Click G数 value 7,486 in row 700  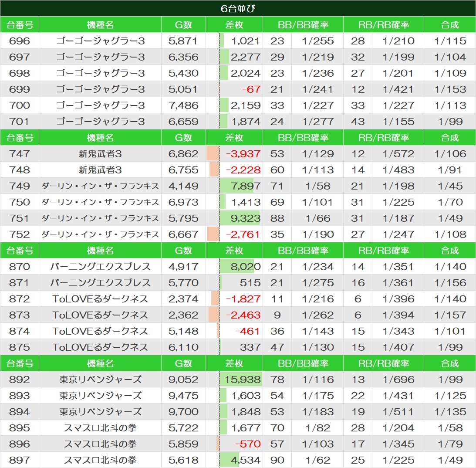pos(183,105)
